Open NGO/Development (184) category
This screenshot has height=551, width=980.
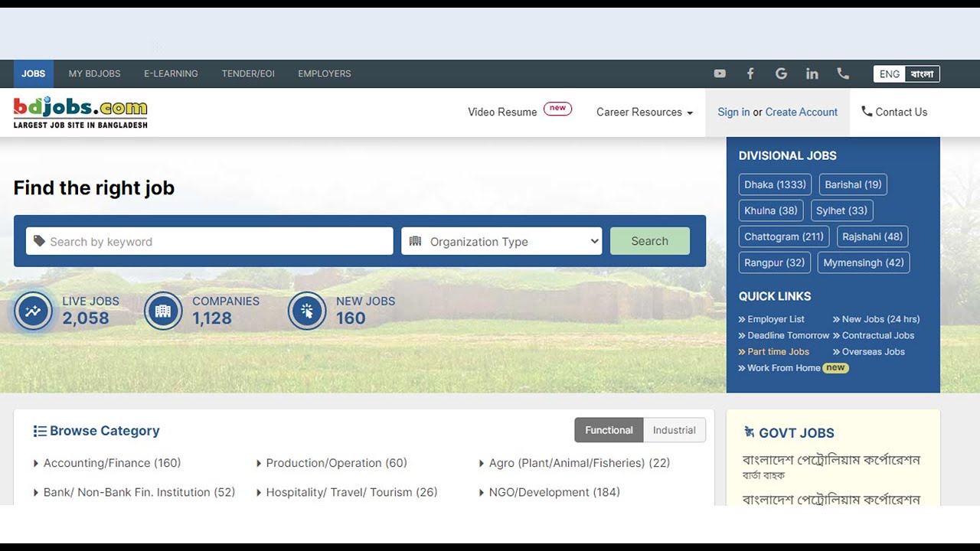554,492
